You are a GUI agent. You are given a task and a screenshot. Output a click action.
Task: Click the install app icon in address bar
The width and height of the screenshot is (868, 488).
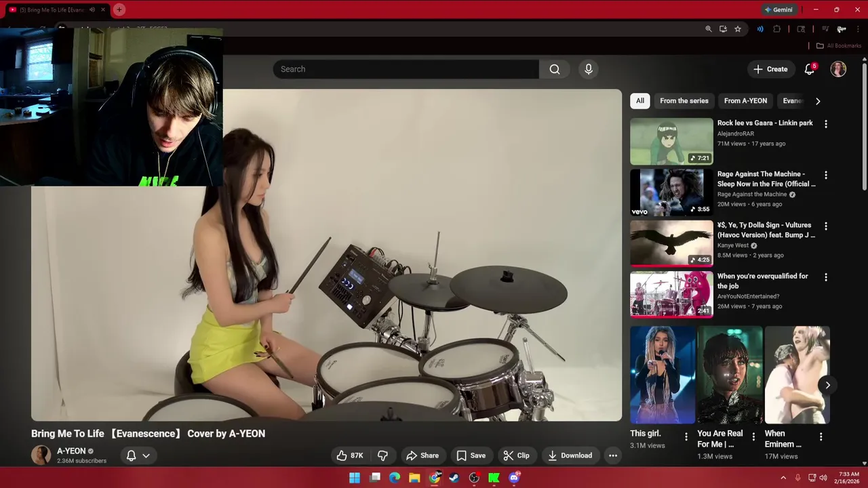(723, 29)
